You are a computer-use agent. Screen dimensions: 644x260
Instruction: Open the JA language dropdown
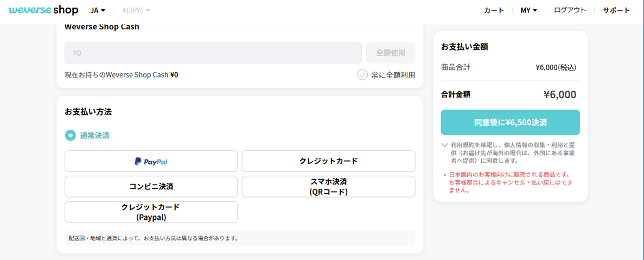pos(98,10)
